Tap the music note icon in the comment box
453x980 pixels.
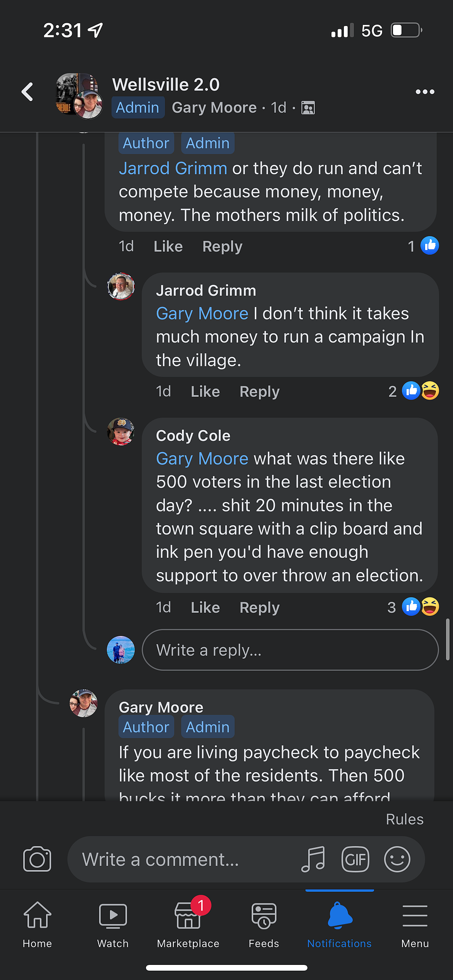pos(313,859)
